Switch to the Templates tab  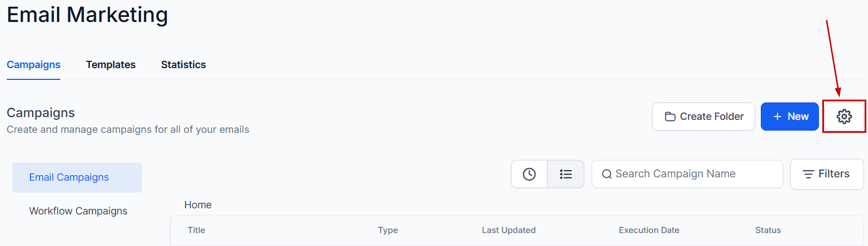coord(111,65)
